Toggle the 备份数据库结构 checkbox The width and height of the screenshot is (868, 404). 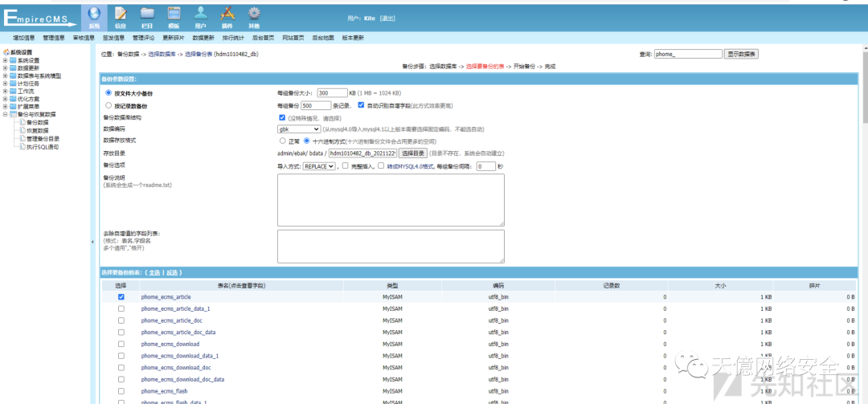click(x=282, y=118)
